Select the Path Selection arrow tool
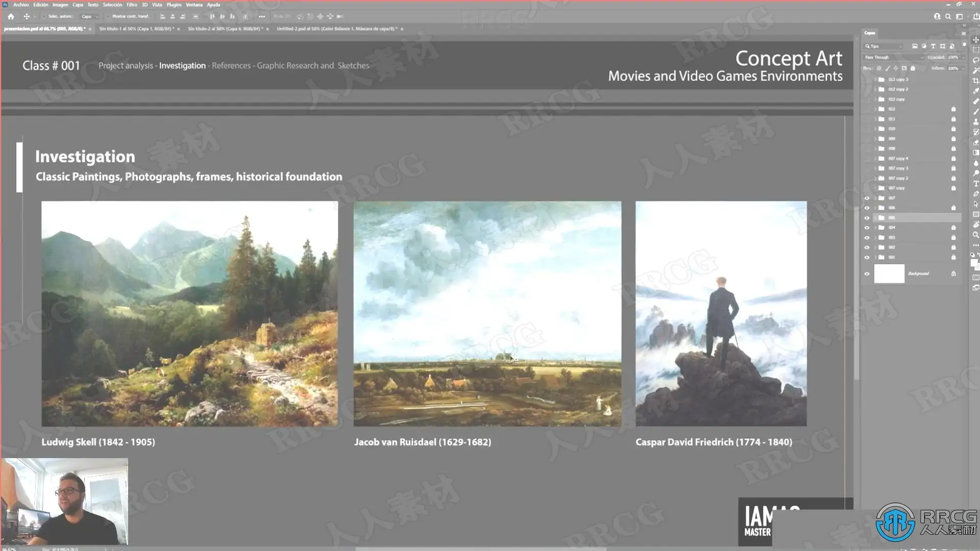Image resolution: width=980 pixels, height=551 pixels. point(976,204)
